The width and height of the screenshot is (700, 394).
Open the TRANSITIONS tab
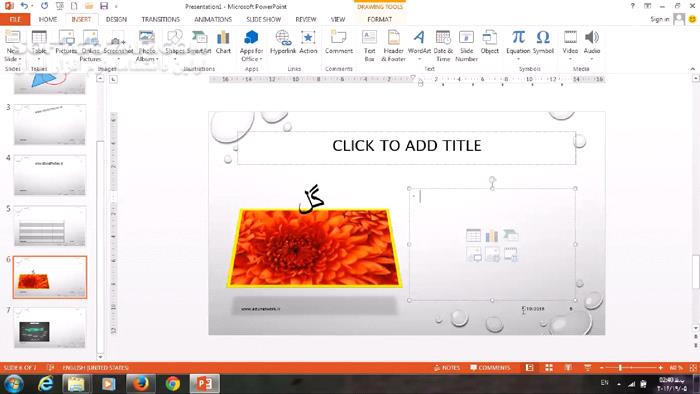(160, 19)
